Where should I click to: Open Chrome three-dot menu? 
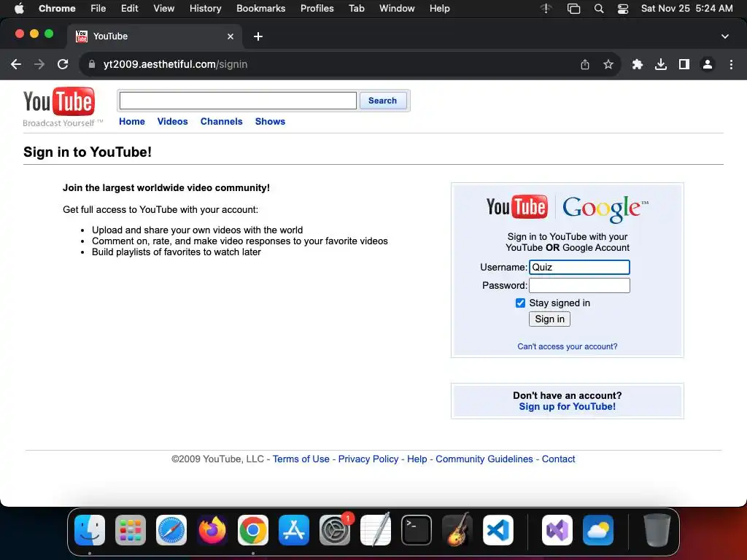731,64
